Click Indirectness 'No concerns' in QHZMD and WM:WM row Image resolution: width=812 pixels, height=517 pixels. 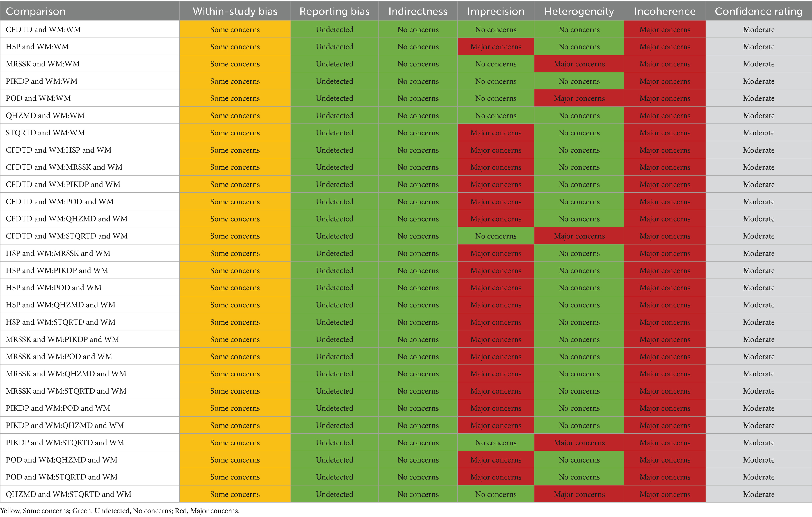click(418, 116)
